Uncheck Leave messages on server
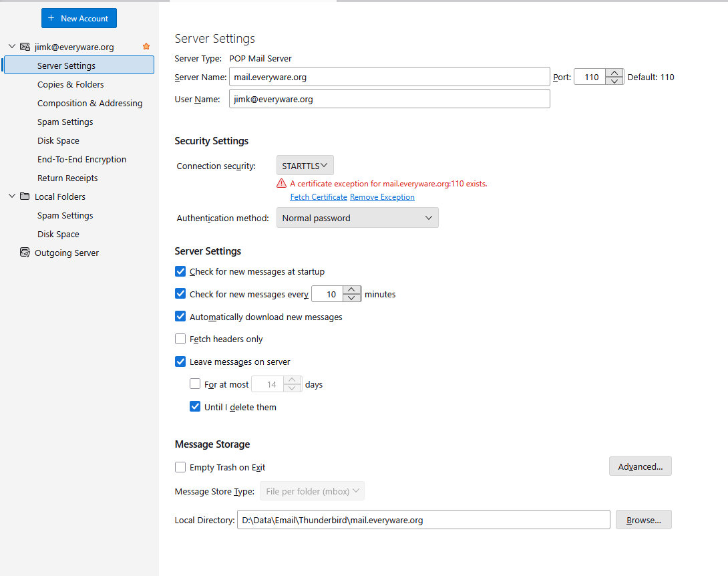 click(x=180, y=362)
